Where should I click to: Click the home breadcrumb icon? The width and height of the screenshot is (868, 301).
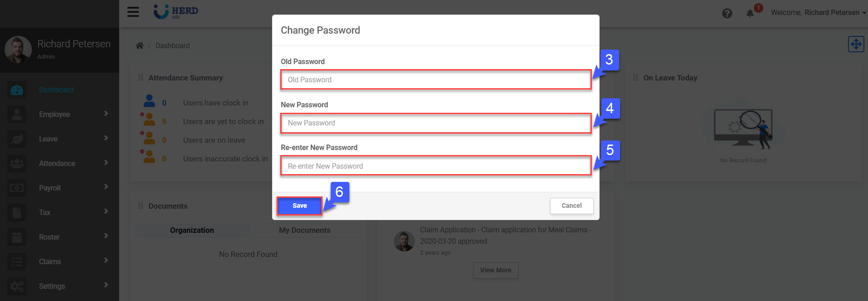pyautogui.click(x=140, y=45)
